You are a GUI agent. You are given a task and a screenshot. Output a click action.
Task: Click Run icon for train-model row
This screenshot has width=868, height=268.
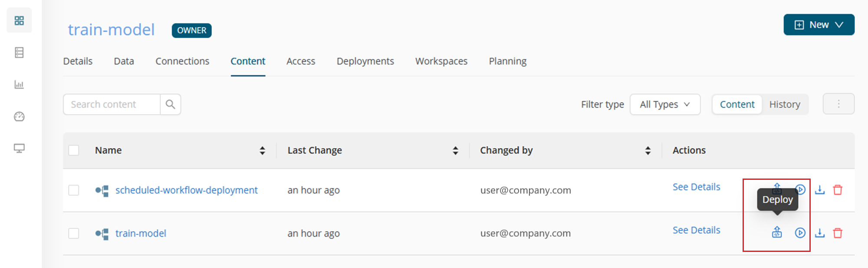coord(800,233)
